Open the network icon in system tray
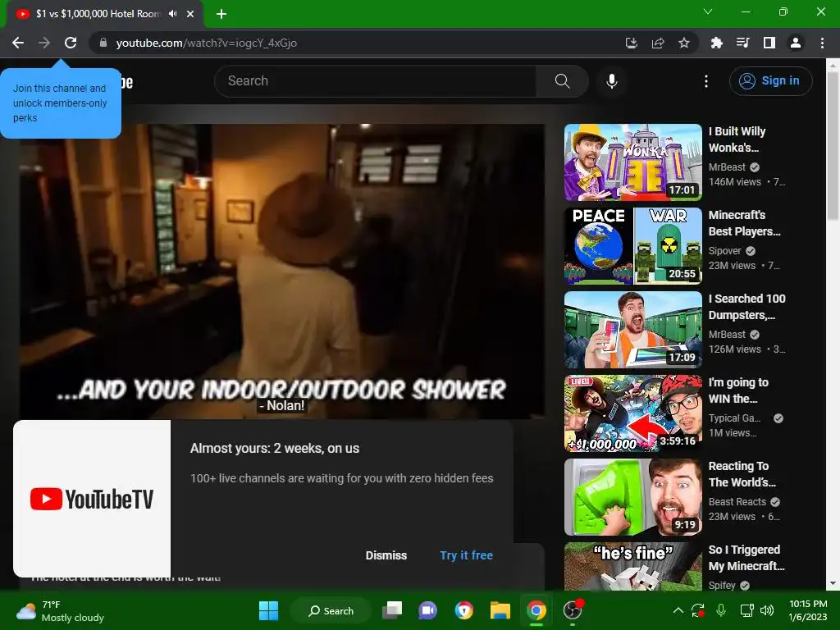The image size is (840, 630). tap(746, 610)
